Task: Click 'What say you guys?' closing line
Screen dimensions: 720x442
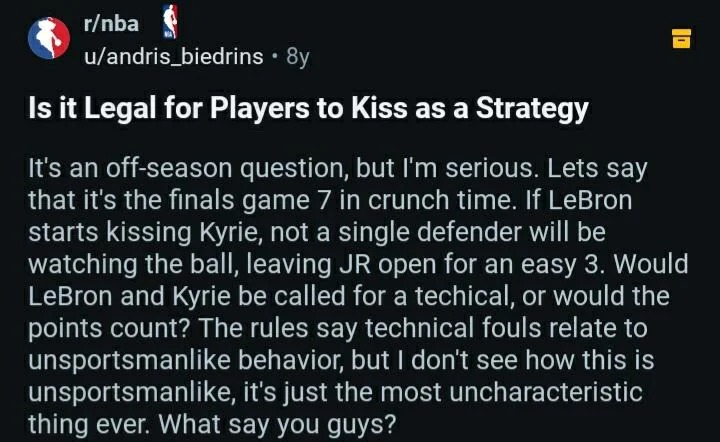Action: (x=277, y=425)
